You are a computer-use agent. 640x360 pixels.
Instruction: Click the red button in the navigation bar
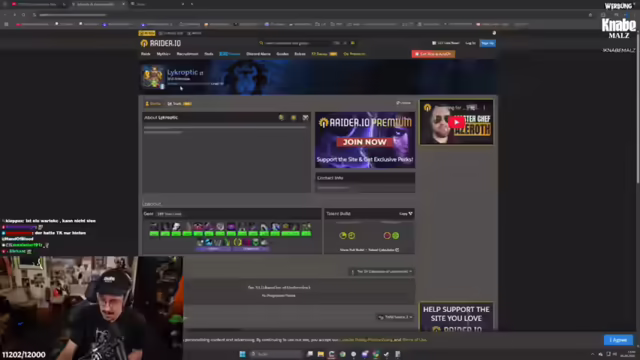point(433,54)
